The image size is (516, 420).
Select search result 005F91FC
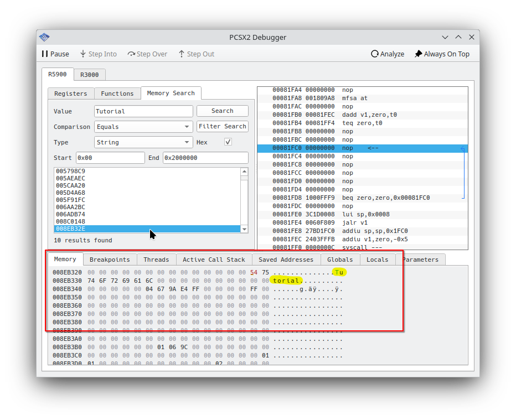147,200
